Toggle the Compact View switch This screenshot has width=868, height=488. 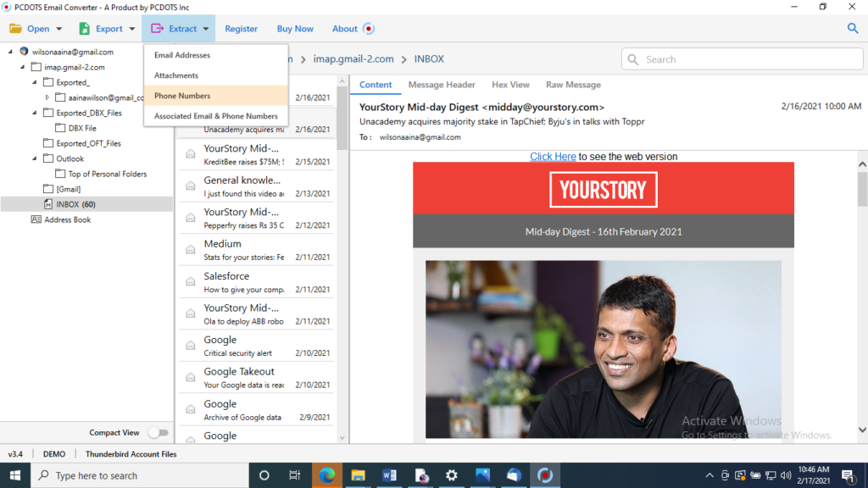tap(159, 433)
